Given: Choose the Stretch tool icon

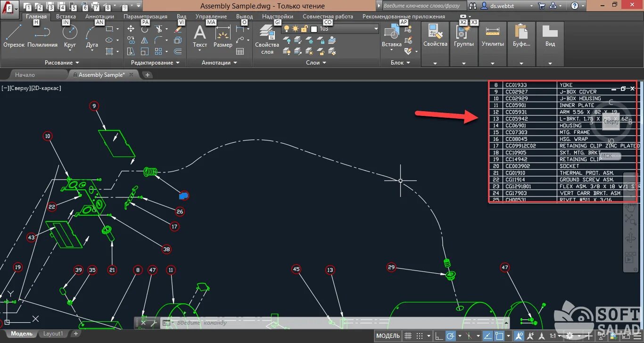Looking at the screenshot, I should click(x=131, y=51).
